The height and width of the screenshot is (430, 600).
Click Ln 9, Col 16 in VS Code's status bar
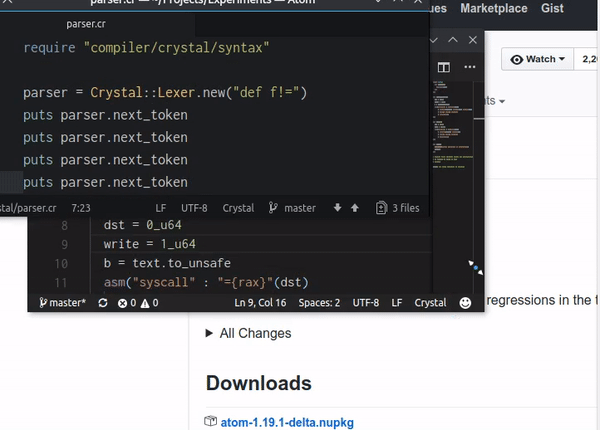click(x=260, y=303)
